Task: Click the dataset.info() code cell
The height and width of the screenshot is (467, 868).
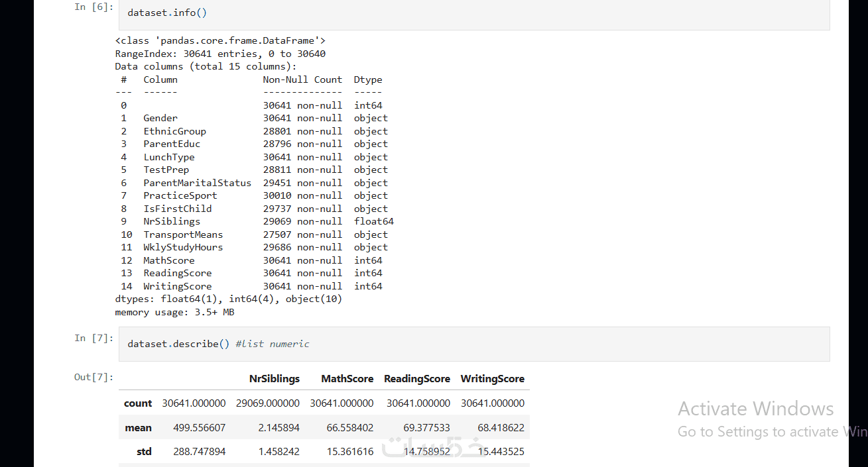Action: coord(473,13)
